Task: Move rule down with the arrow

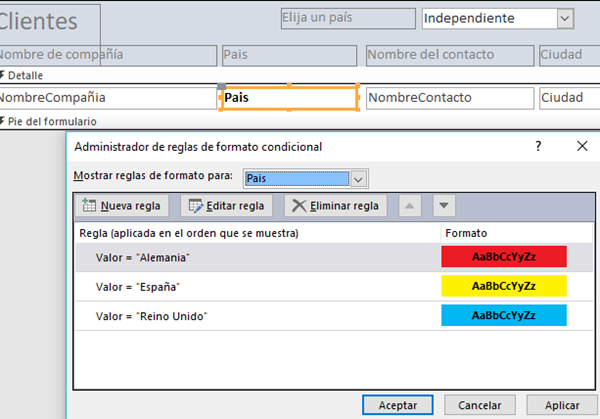Action: (x=444, y=206)
